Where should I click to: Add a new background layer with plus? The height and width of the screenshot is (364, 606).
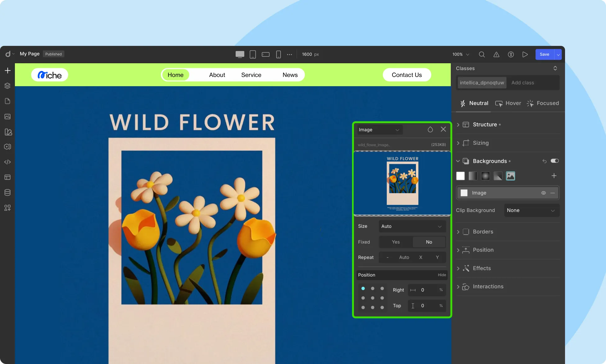click(554, 176)
